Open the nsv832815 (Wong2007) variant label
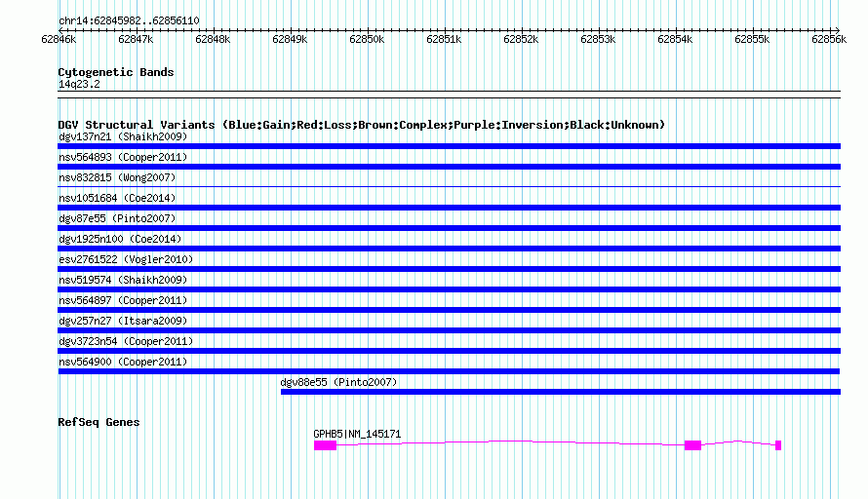 117,177
